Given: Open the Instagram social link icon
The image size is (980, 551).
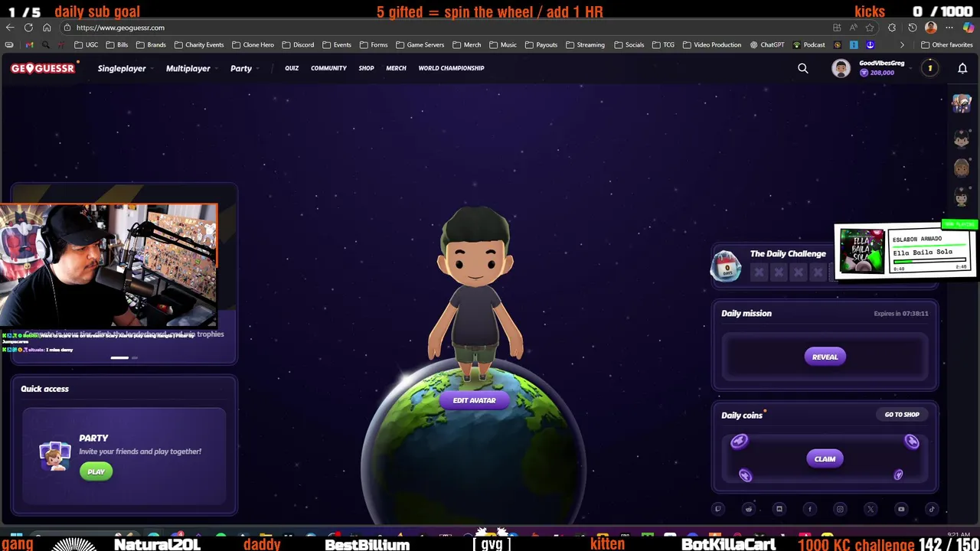Looking at the screenshot, I should (x=840, y=509).
